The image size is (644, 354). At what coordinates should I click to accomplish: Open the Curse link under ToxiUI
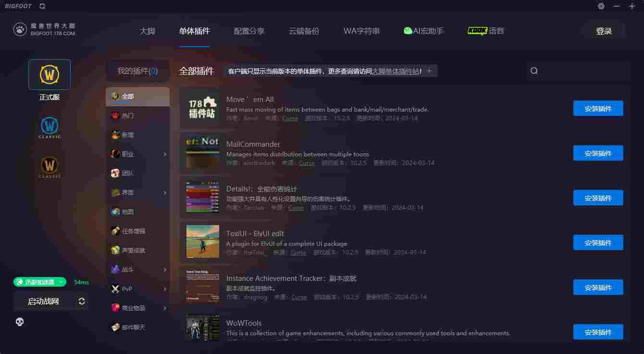tap(298, 253)
